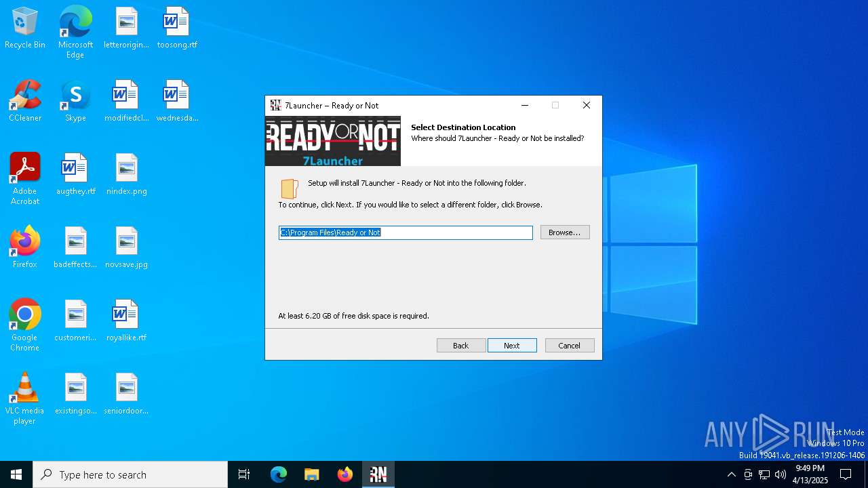Image resolution: width=868 pixels, height=488 pixels.
Task: Minimize the 7Launcher setup window
Action: pos(524,105)
